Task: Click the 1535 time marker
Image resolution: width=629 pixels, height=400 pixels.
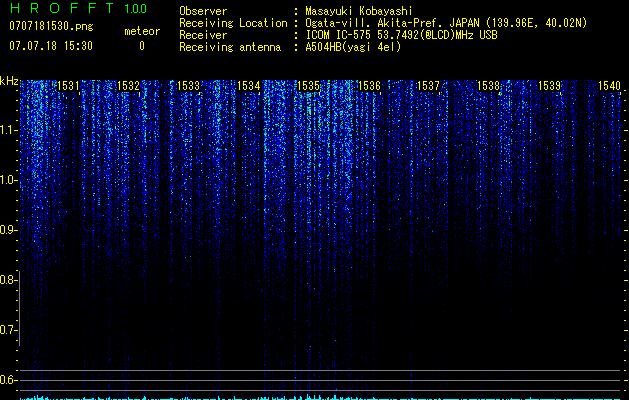Action: pos(309,86)
